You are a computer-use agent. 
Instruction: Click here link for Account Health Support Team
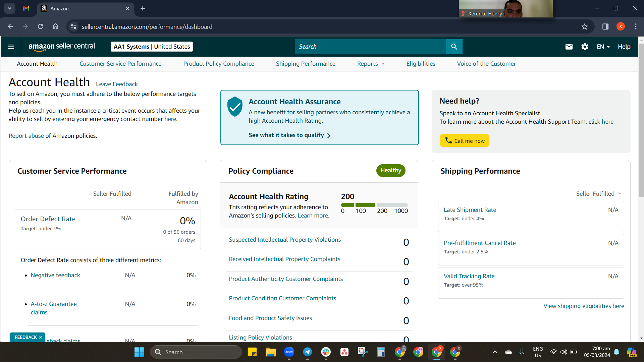(x=607, y=122)
